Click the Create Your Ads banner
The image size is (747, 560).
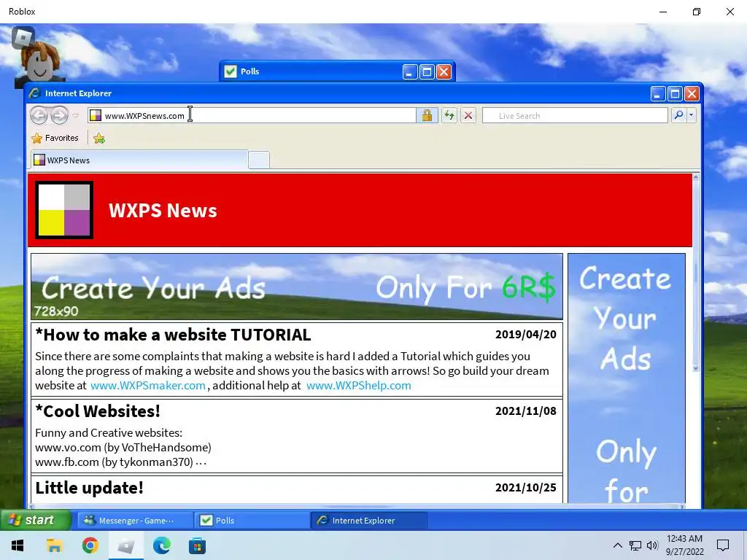click(x=297, y=287)
